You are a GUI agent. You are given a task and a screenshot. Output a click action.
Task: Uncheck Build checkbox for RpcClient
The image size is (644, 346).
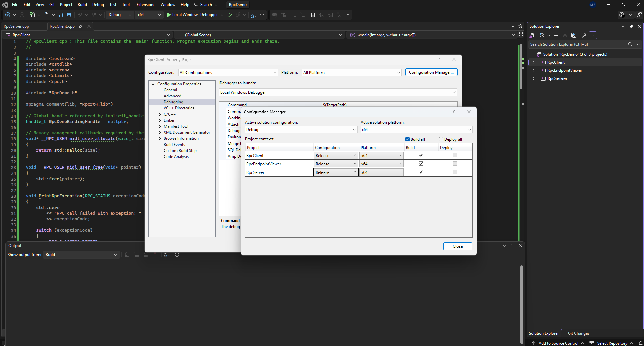(x=421, y=155)
